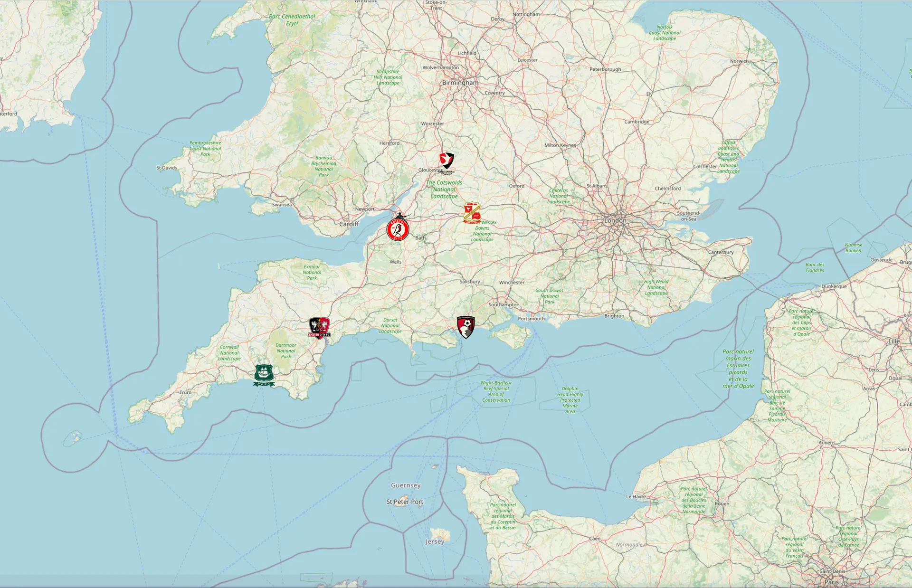912x588 pixels.
Task: Click the Guernsey island label
Action: click(x=406, y=485)
